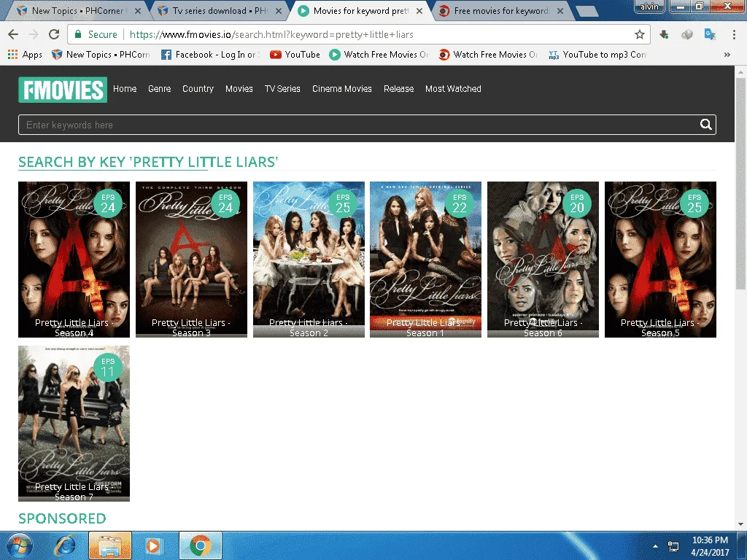Open Pretty Little Liars Season 6 poster
This screenshot has width=747, height=560.
point(543,260)
